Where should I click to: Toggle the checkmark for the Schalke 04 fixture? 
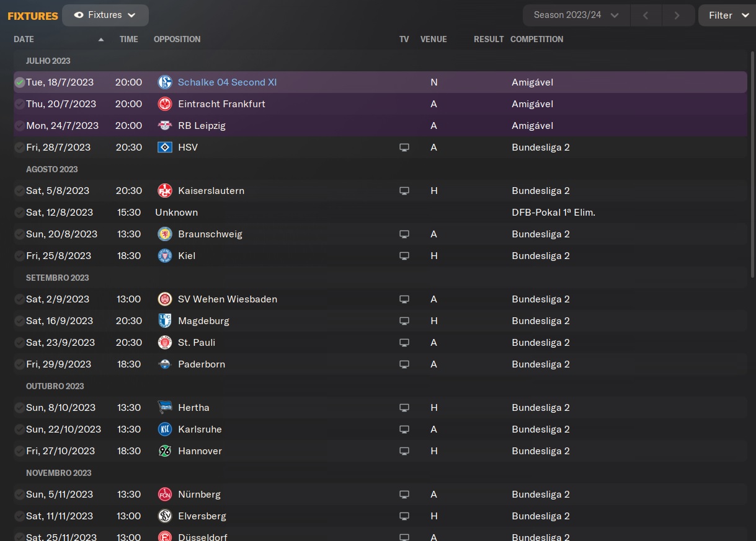(20, 82)
